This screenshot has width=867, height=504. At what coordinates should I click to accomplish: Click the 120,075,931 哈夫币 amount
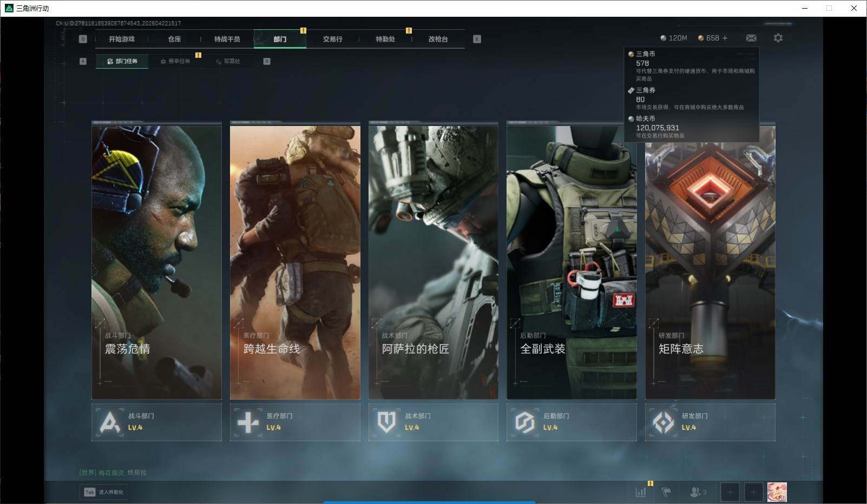658,128
